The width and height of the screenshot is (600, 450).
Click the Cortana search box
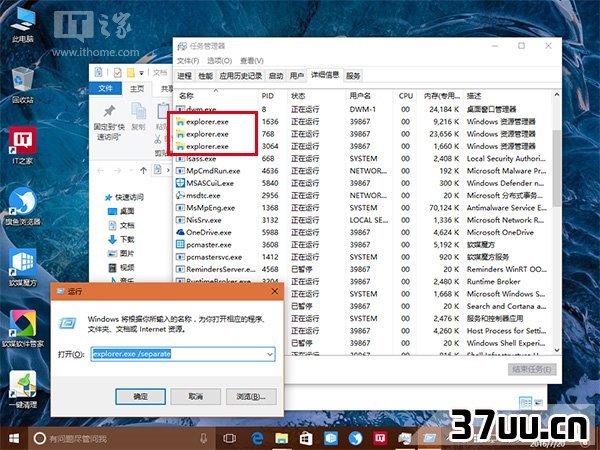click(121, 438)
